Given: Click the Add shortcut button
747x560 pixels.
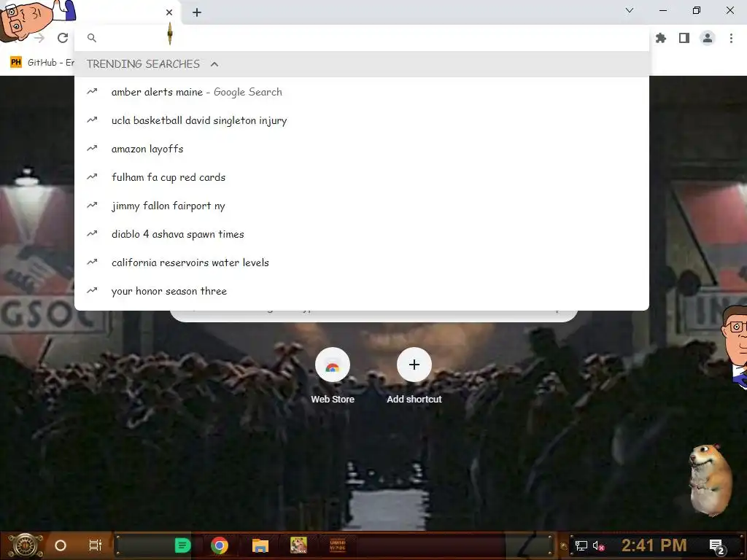Looking at the screenshot, I should tap(414, 376).
